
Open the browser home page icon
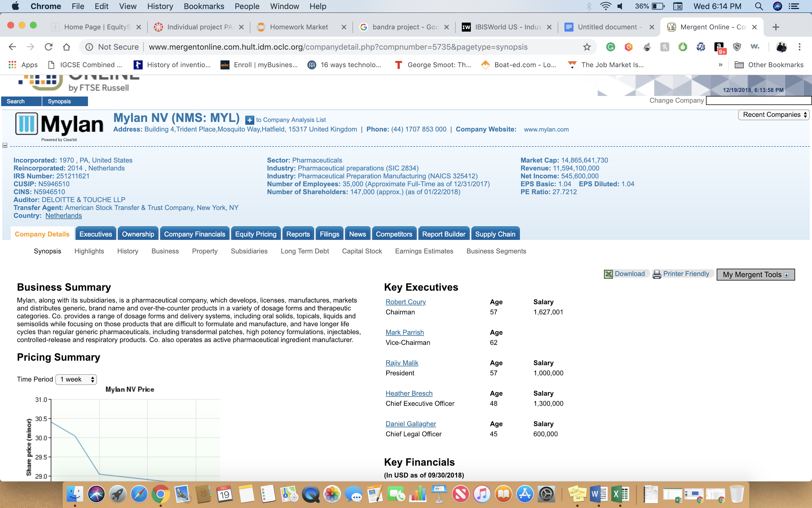pyautogui.click(x=67, y=47)
